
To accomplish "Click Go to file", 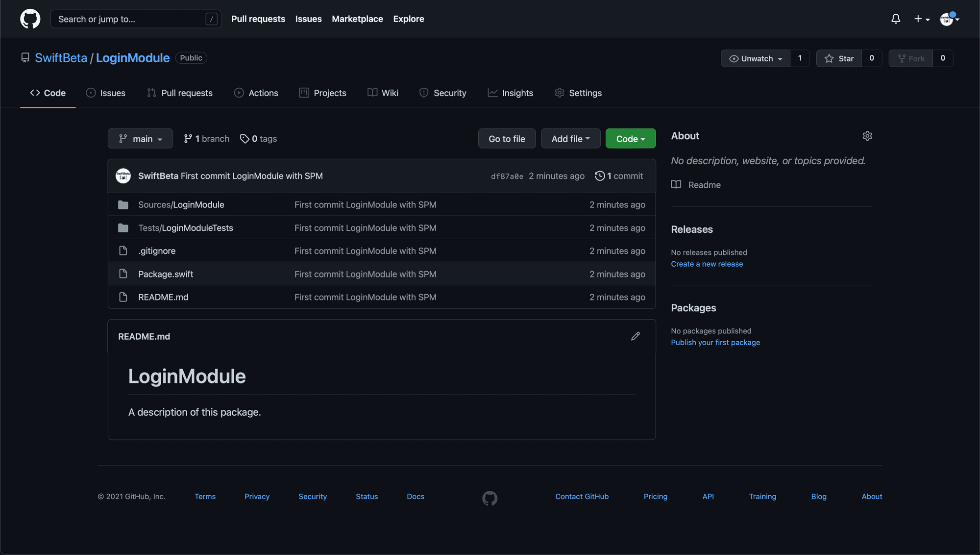I will (x=507, y=139).
